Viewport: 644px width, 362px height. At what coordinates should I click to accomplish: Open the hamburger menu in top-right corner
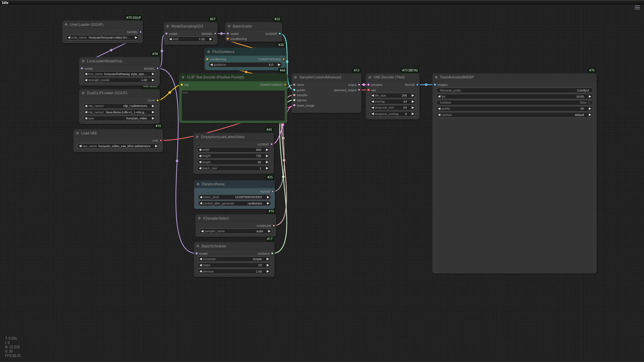click(637, 7)
